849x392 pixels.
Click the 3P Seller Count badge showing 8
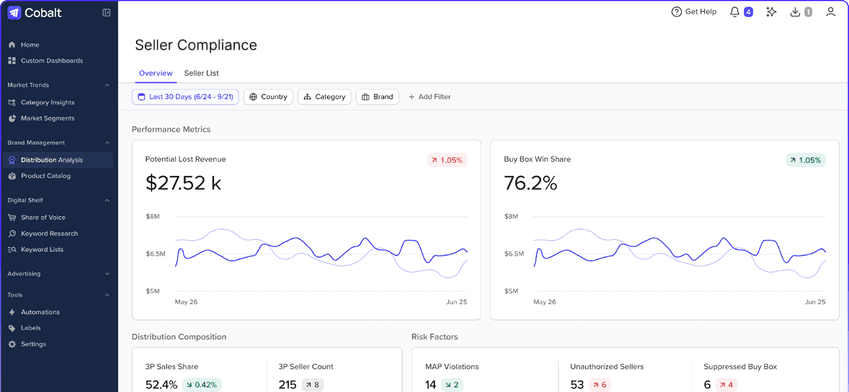(x=312, y=385)
